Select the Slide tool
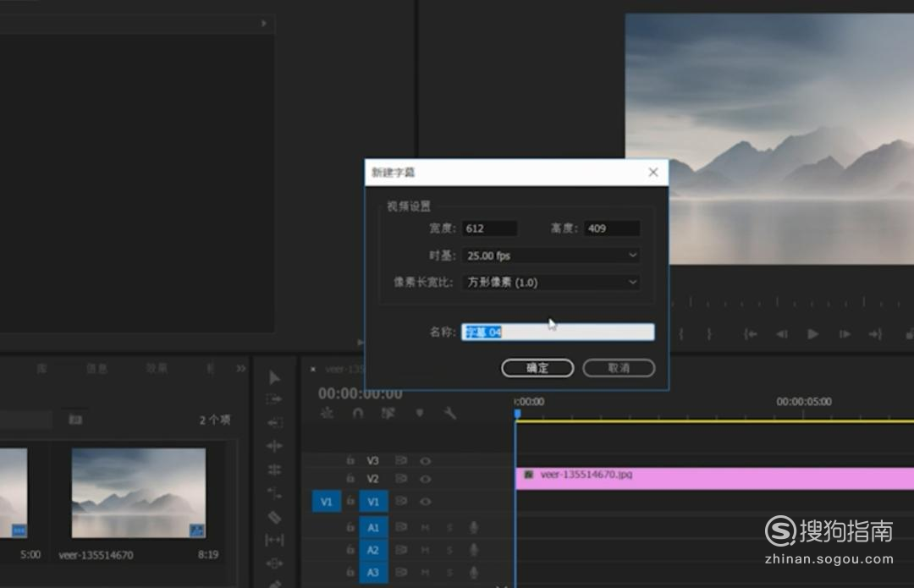Viewport: 914px width, 588px height. tap(274, 563)
